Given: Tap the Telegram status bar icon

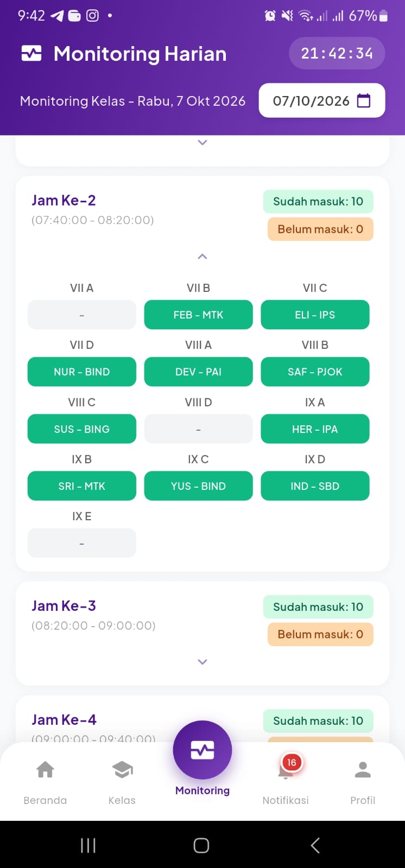Looking at the screenshot, I should (57, 16).
